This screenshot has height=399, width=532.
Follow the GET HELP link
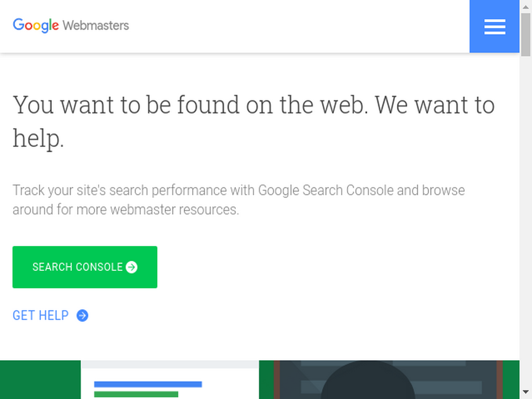click(50, 315)
